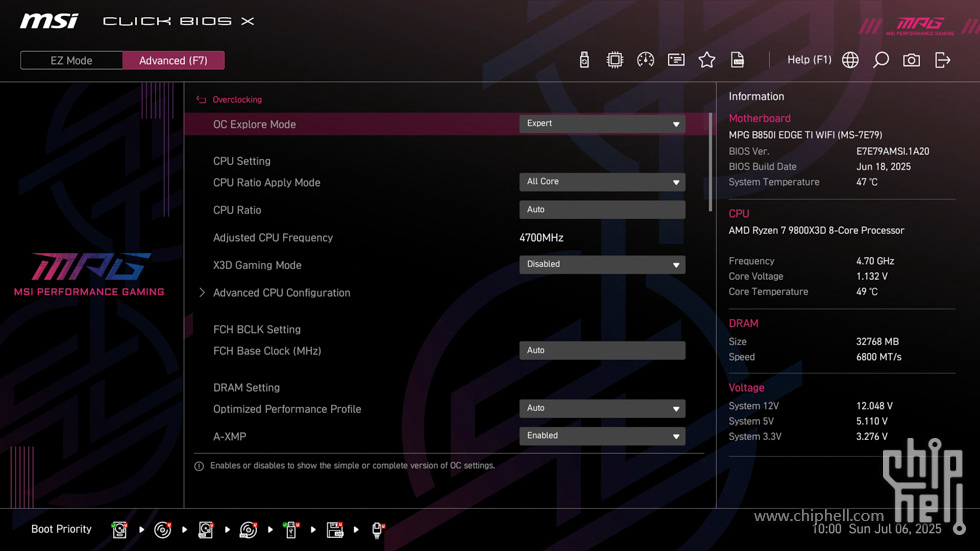
Task: Select the A-XMP setting label
Action: pyautogui.click(x=229, y=437)
